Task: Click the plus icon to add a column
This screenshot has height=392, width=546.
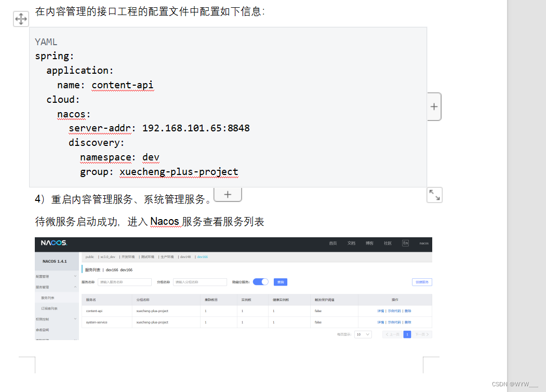Action: [x=434, y=106]
